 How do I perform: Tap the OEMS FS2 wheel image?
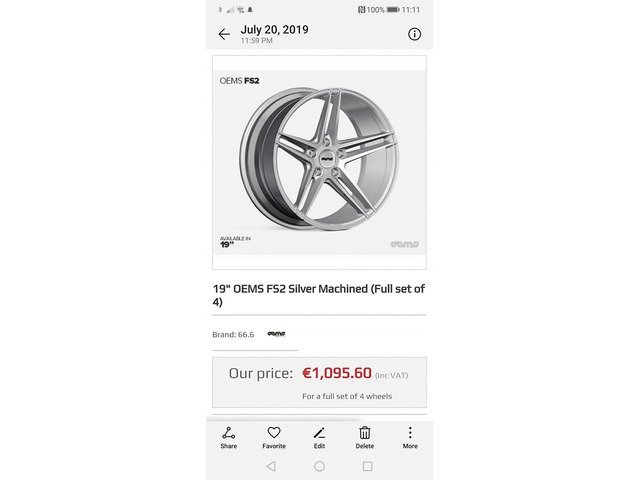[x=319, y=160]
